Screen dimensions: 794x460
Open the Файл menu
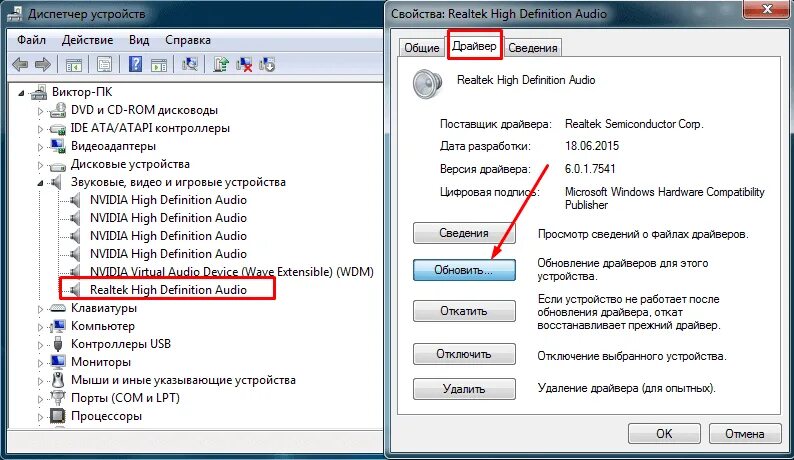point(31,40)
